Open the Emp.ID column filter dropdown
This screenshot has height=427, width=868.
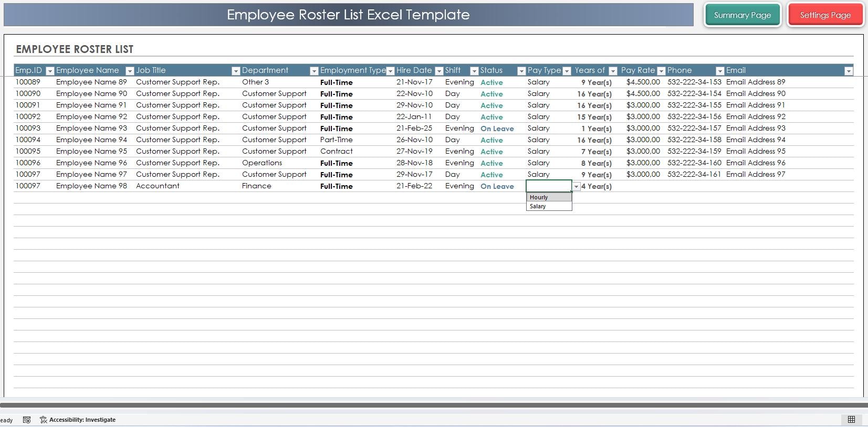tap(50, 71)
